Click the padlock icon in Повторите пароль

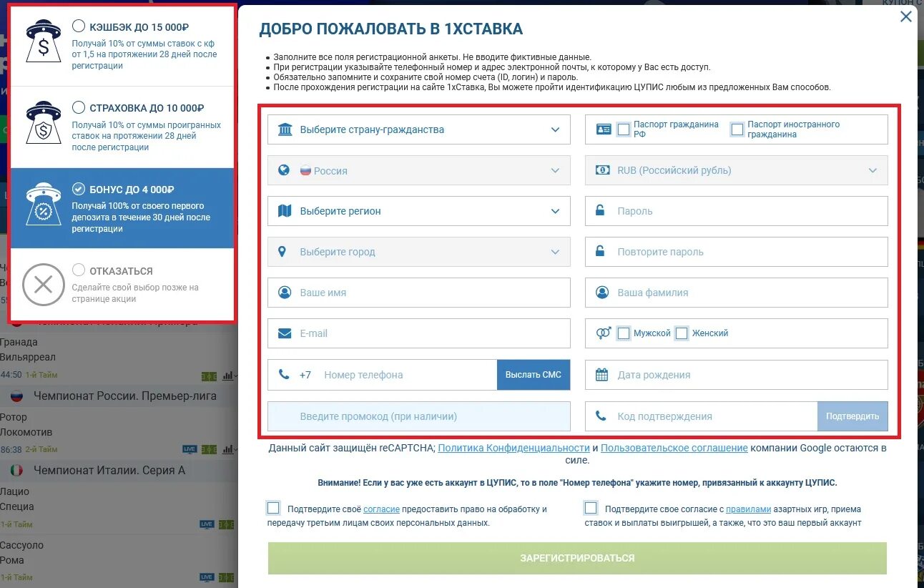(601, 252)
